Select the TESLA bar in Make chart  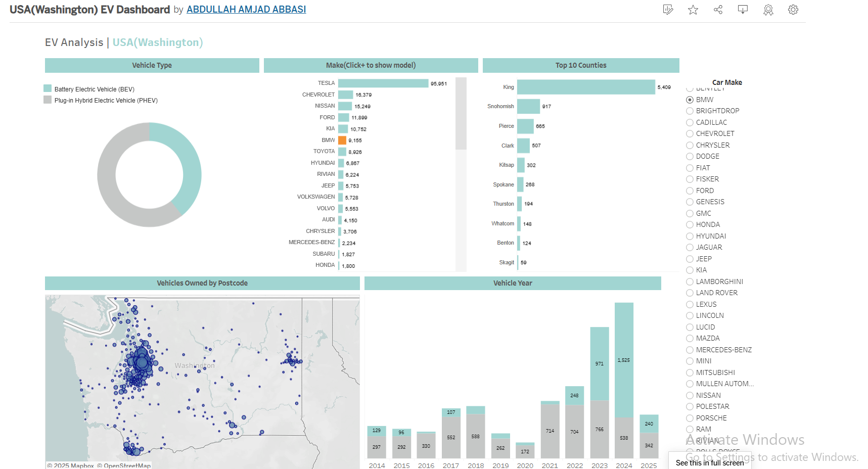(383, 83)
